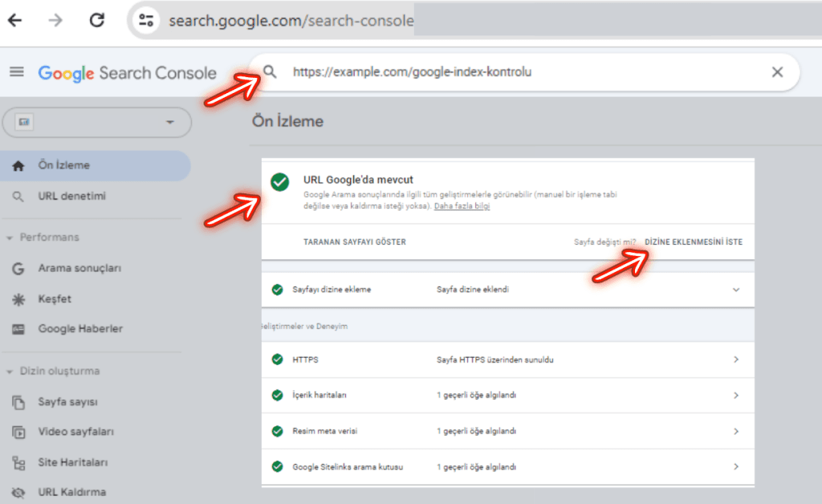
Task: Open the HTTPS row chevron
Action: (736, 360)
